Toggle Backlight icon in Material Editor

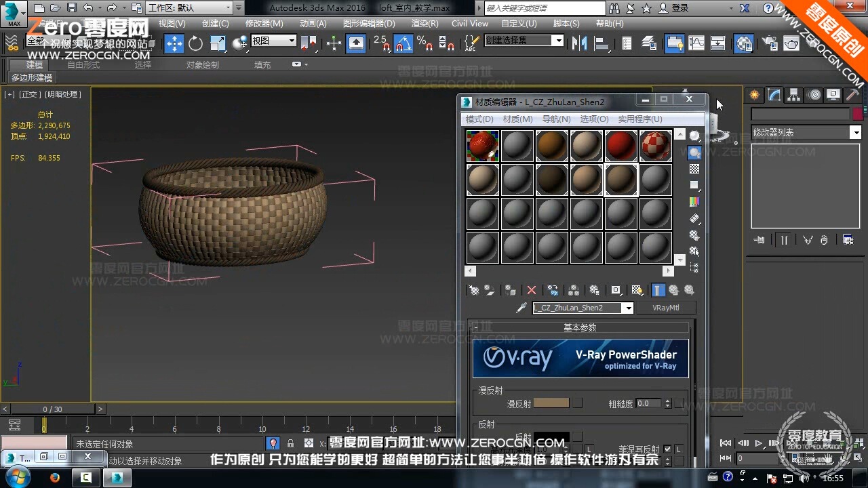pos(694,152)
